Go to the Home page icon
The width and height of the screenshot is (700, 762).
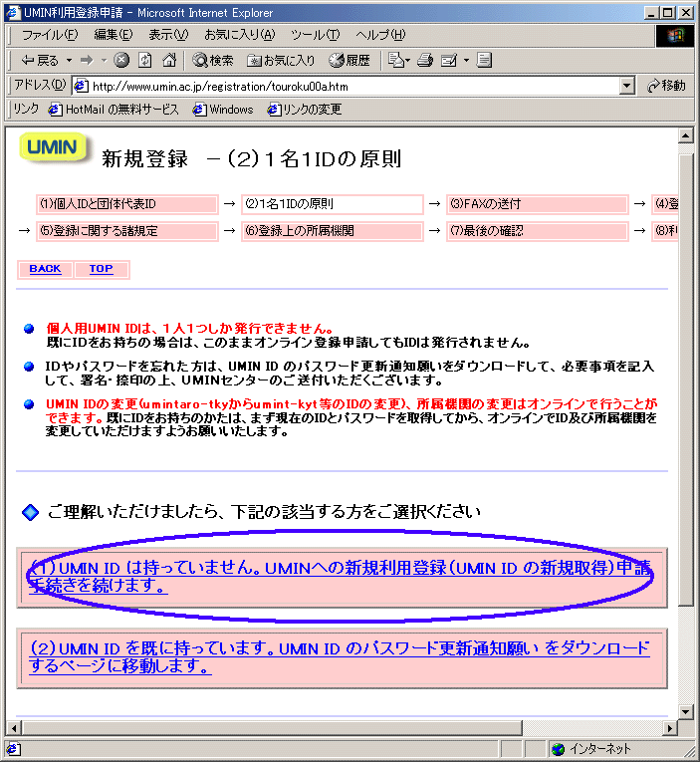169,61
